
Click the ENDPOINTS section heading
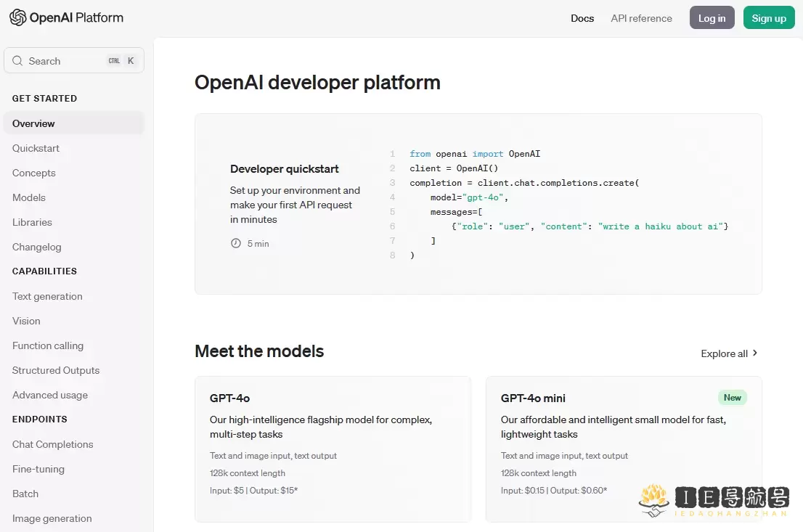(40, 419)
